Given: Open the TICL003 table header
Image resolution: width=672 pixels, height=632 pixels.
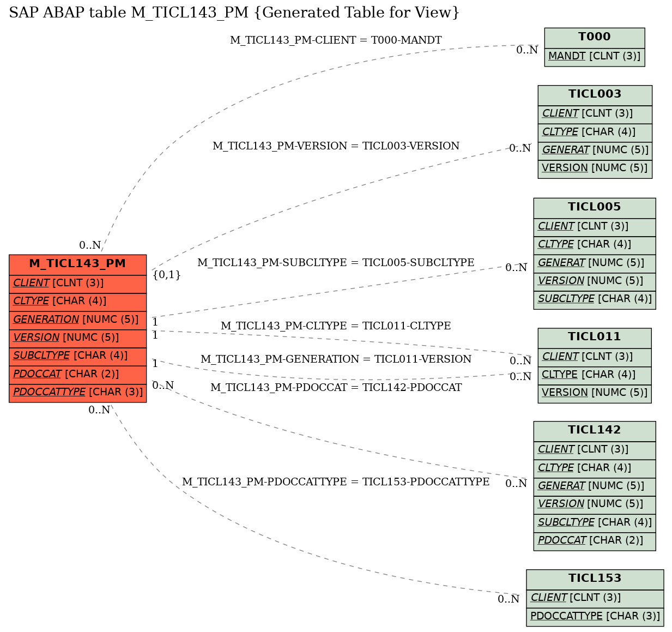Looking at the screenshot, I should [x=595, y=94].
